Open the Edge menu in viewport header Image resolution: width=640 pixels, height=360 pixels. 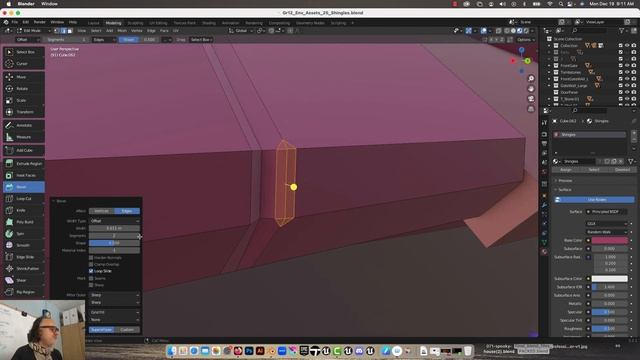tap(151, 31)
